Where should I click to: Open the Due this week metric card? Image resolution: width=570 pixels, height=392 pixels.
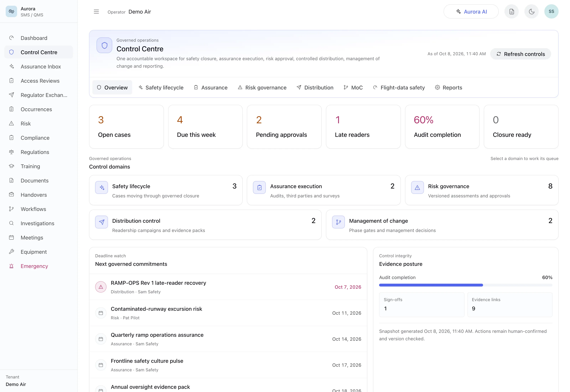205,127
